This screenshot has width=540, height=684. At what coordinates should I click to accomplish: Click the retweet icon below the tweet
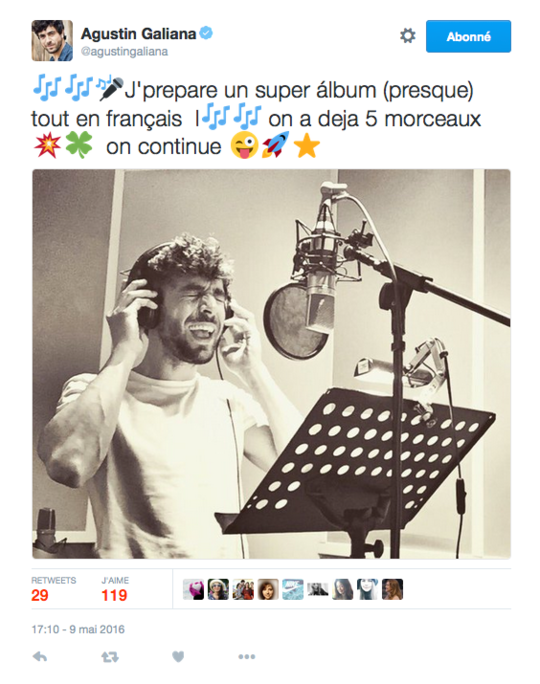[x=110, y=657]
